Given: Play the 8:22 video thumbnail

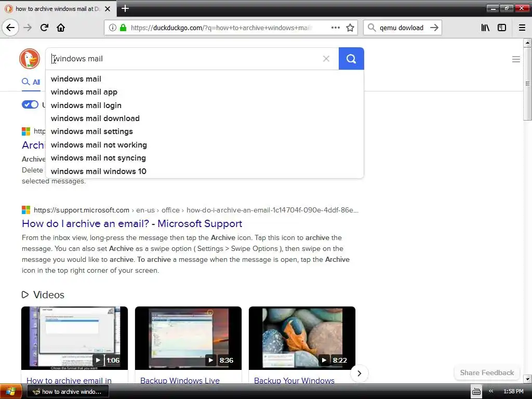Looking at the screenshot, I should click(x=302, y=338).
